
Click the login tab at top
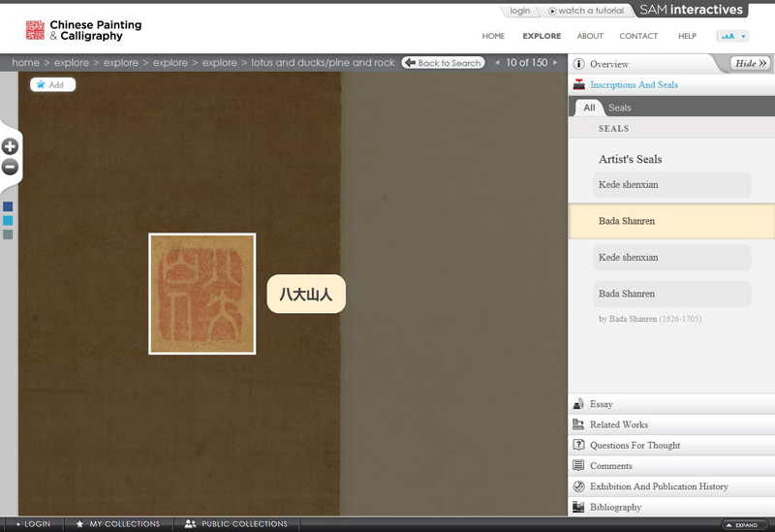coord(520,11)
